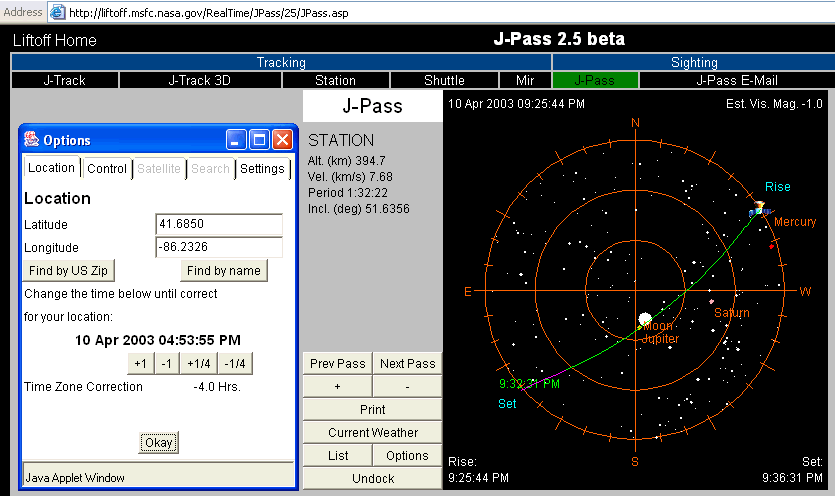
Task: Select the J-Track 3D navigation item
Action: 200,80
